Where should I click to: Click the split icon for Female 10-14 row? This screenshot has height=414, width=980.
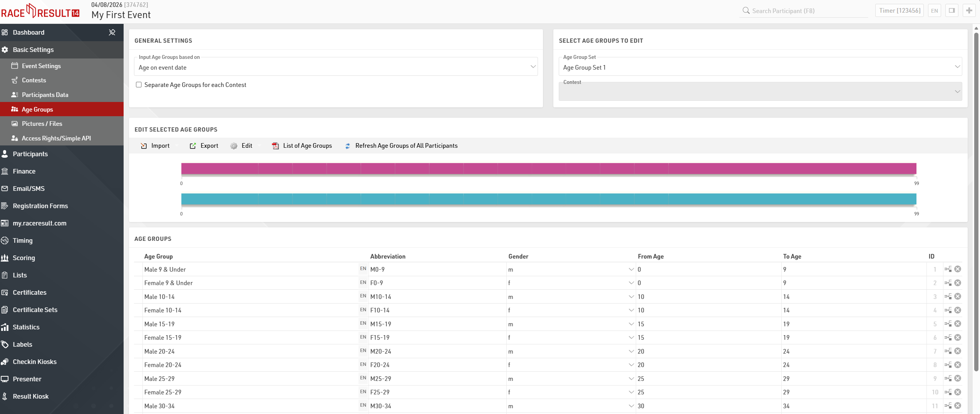pyautogui.click(x=948, y=310)
